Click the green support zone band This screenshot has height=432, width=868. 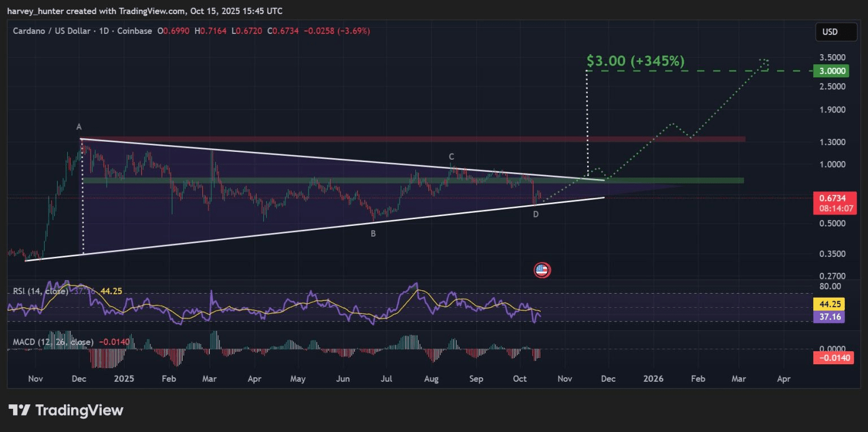(414, 180)
